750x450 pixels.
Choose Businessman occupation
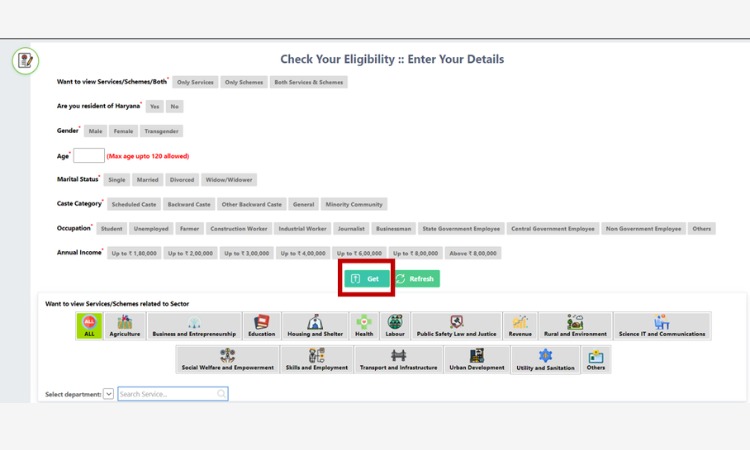coord(393,229)
